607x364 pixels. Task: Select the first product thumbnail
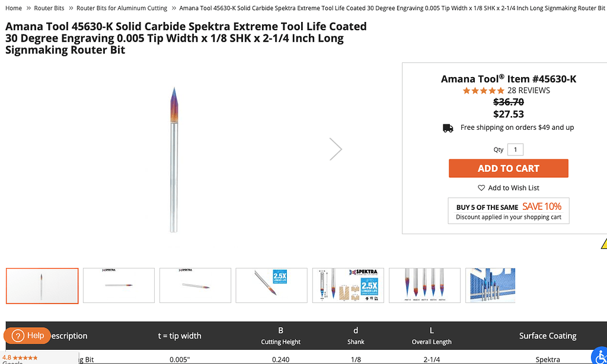pos(42,285)
